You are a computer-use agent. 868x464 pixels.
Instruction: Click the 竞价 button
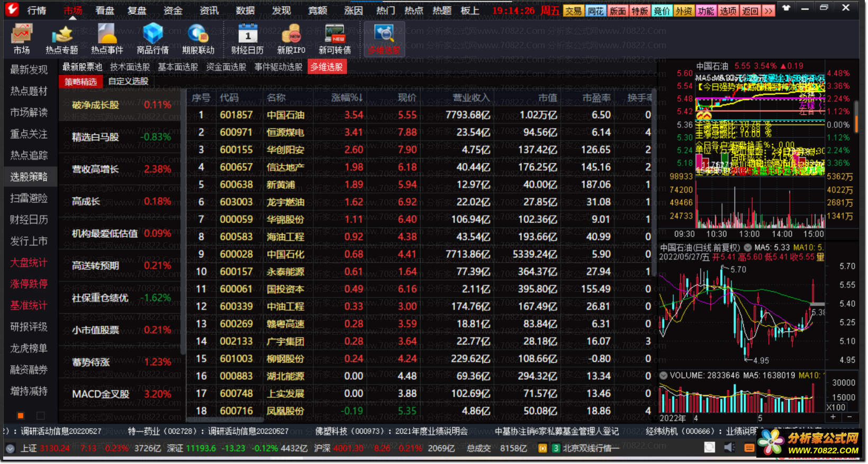(662, 11)
